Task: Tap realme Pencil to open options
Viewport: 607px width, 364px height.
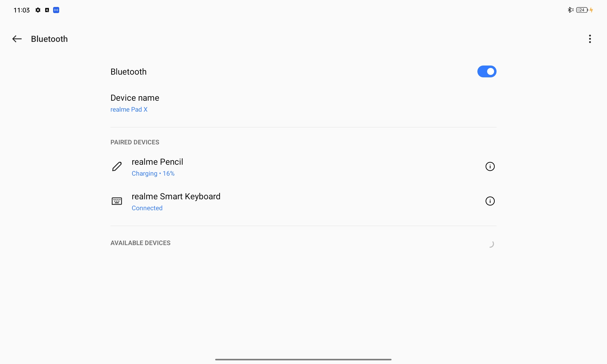Action: click(157, 167)
